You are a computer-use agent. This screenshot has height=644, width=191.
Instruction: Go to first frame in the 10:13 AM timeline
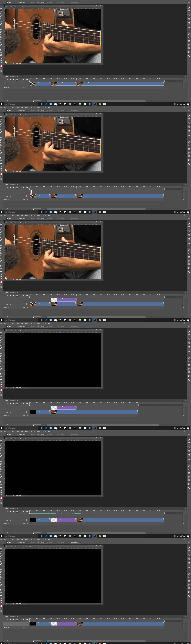(4, 296)
